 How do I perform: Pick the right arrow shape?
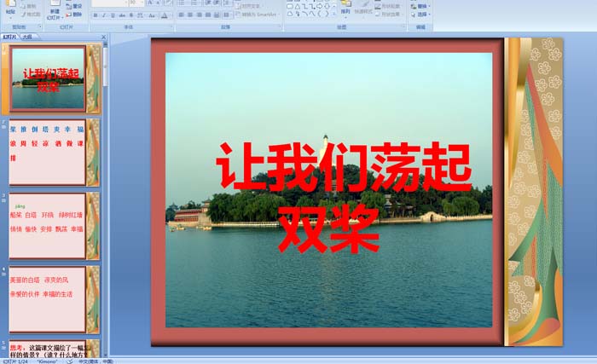pyautogui.click(x=320, y=6)
